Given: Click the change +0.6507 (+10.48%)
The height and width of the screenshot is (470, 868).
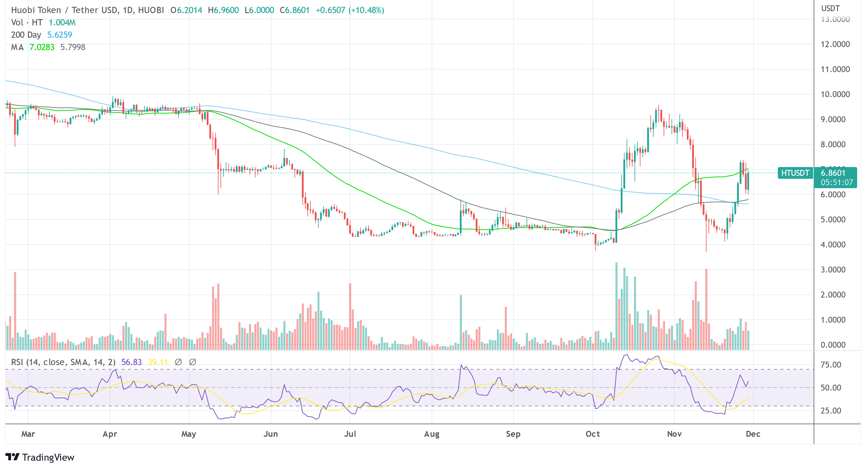Looking at the screenshot, I should click(350, 10).
